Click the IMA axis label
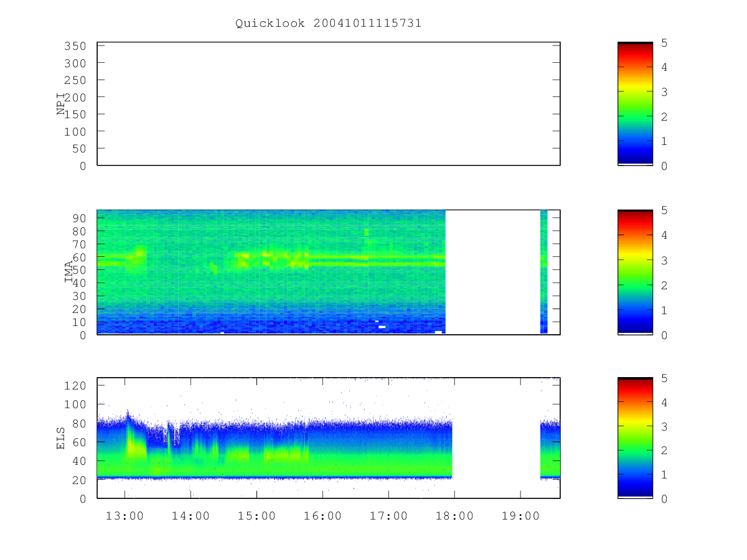 68,272
